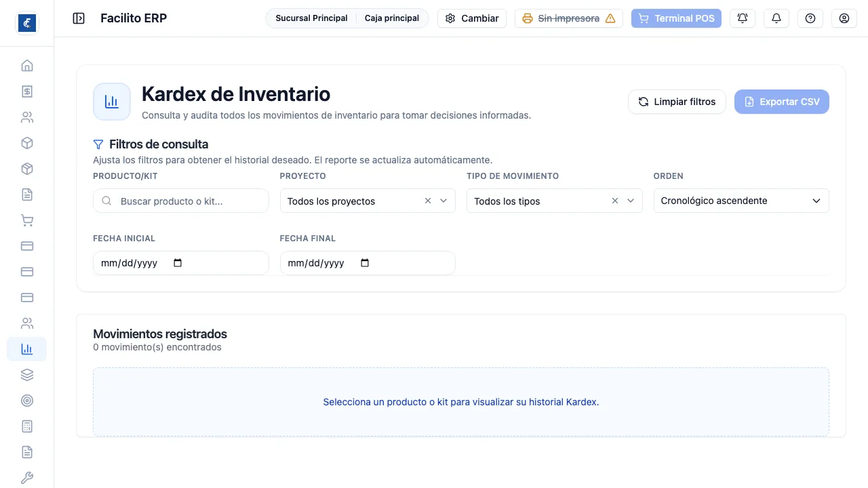The width and height of the screenshot is (868, 488).
Task: Open the target bullseye icon in the sidebar
Action: [27, 401]
